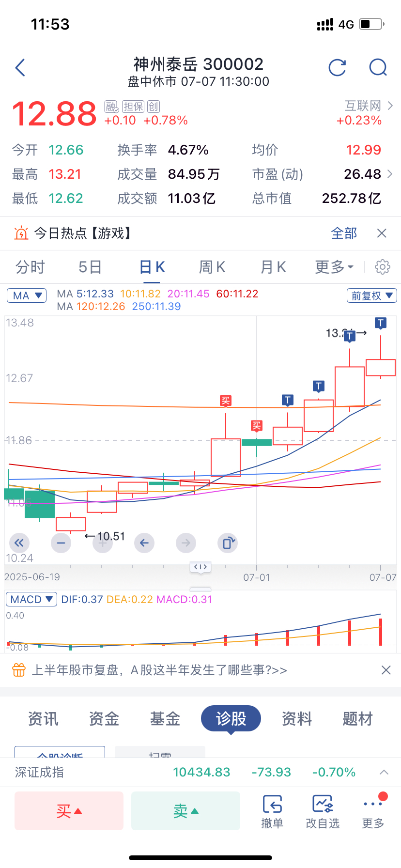The image size is (401, 868).
Task: Open the MACD indicator dropdown
Action: (31, 599)
